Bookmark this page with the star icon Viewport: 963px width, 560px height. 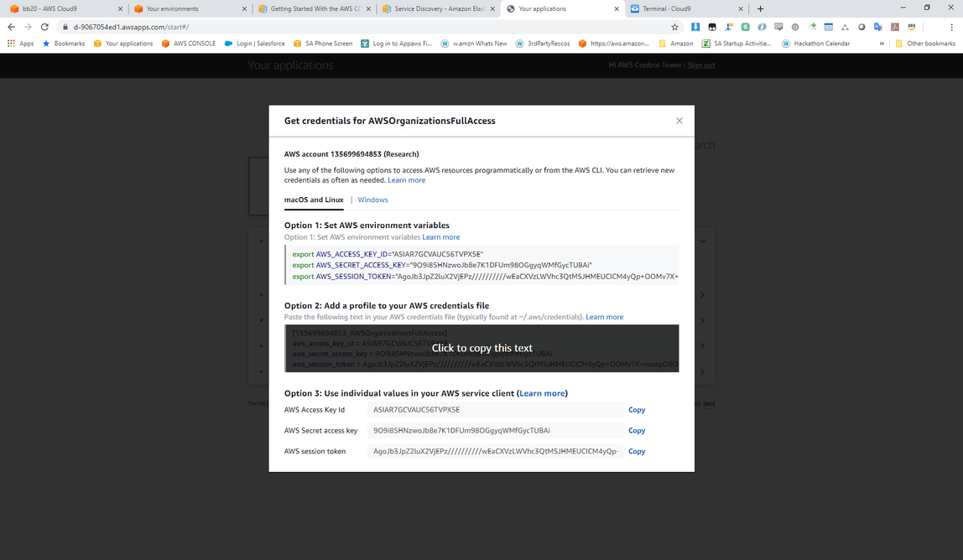pos(675,27)
